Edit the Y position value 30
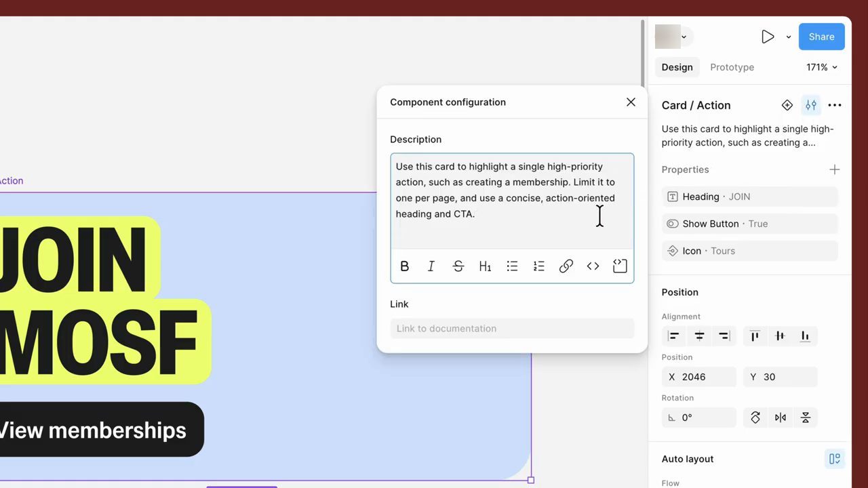 [x=781, y=377]
